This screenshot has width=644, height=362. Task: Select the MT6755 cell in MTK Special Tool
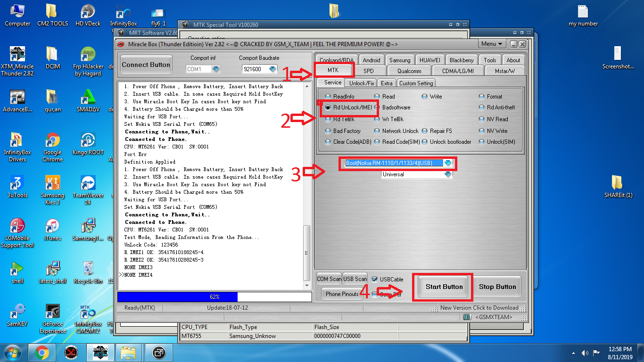(x=204, y=336)
